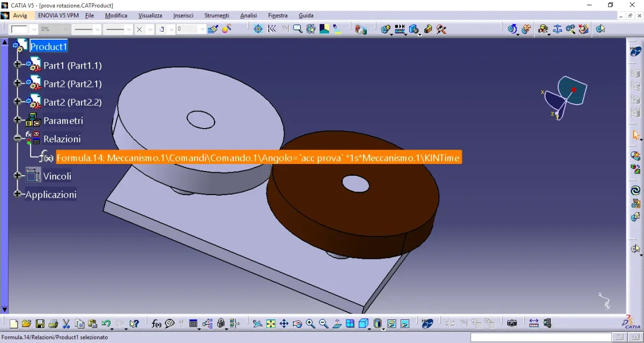Click the Measure Between icon
The image size is (644, 343).
[x=534, y=323]
